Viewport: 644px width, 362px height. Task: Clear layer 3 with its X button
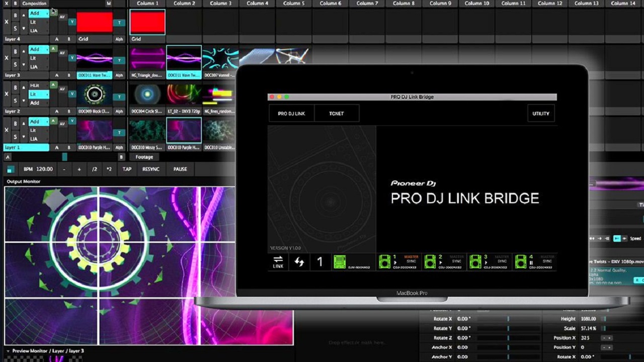click(x=7, y=58)
